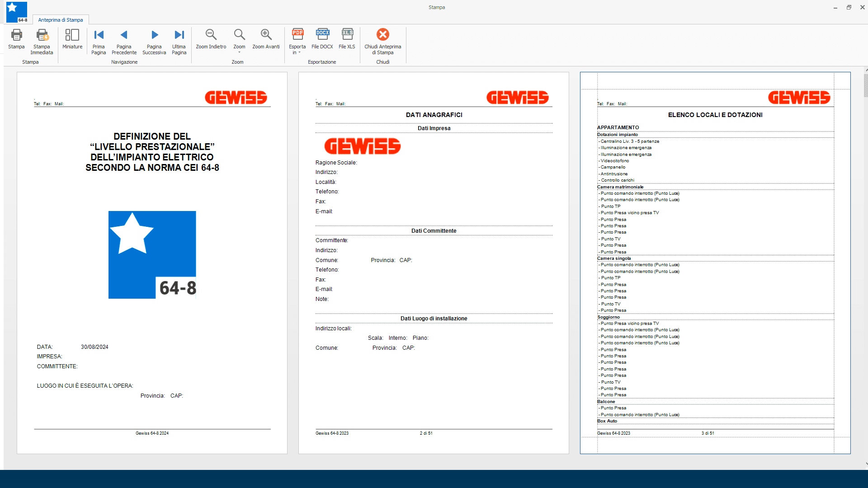Click 'COMMITTENTE:' label on cover page
Viewport: 868px width, 488px height.
(x=57, y=366)
